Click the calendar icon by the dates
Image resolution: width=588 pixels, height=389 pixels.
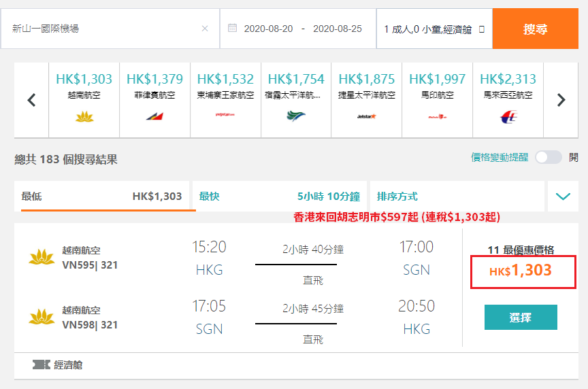pyautogui.click(x=233, y=28)
